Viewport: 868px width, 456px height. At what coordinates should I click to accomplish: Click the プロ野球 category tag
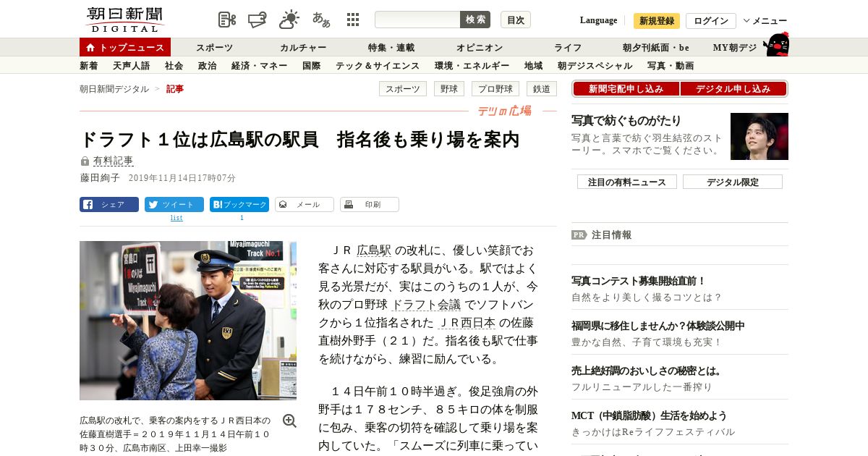coord(495,89)
